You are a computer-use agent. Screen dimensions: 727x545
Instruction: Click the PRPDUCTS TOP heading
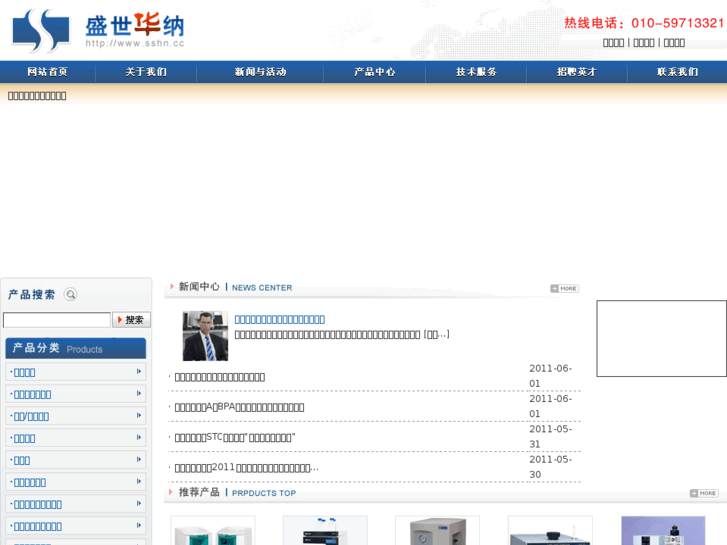tap(264, 493)
